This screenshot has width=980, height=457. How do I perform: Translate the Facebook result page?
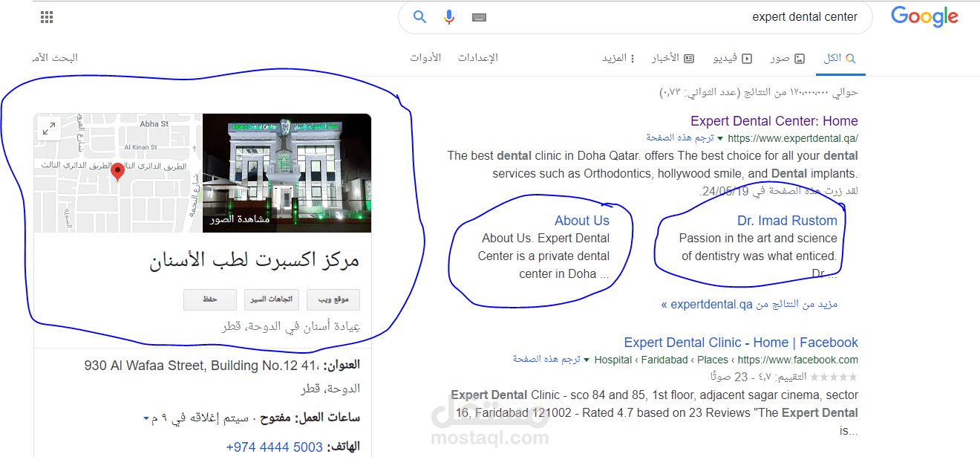point(546,360)
